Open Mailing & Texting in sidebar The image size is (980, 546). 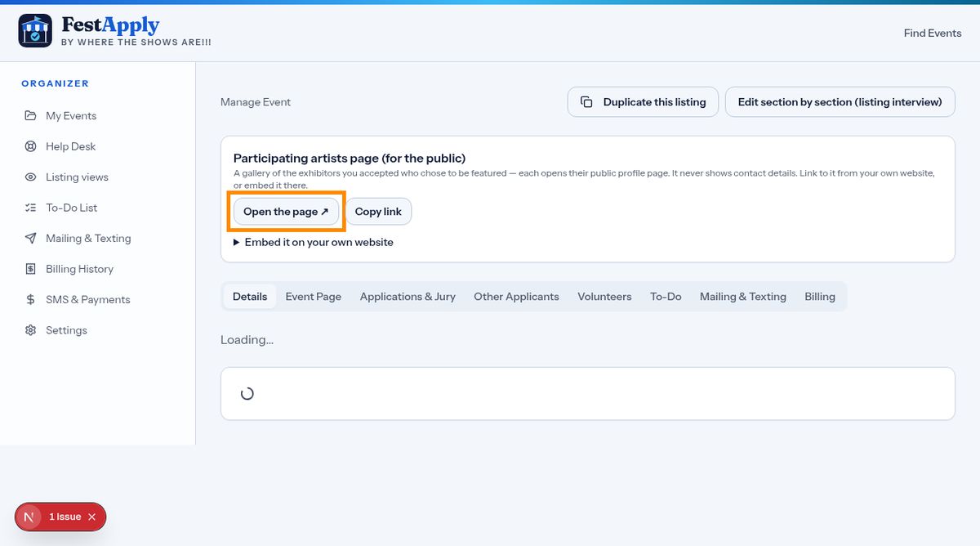click(98, 239)
